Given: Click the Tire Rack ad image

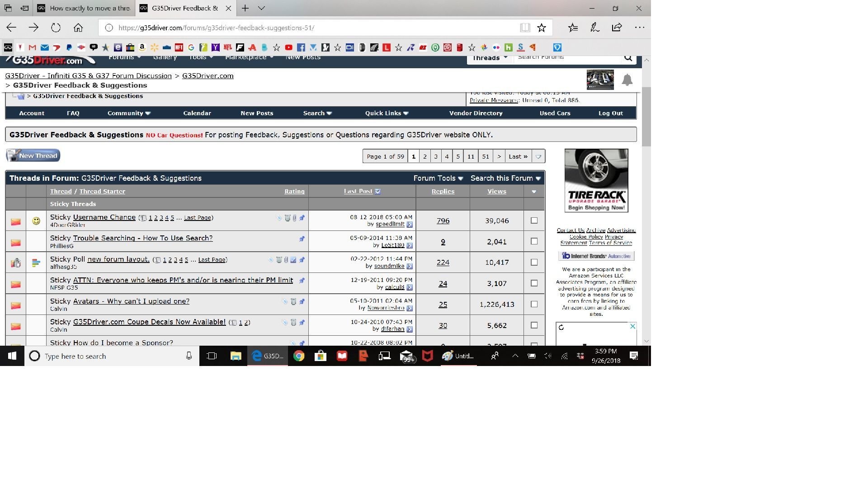Looking at the screenshot, I should coord(596,180).
